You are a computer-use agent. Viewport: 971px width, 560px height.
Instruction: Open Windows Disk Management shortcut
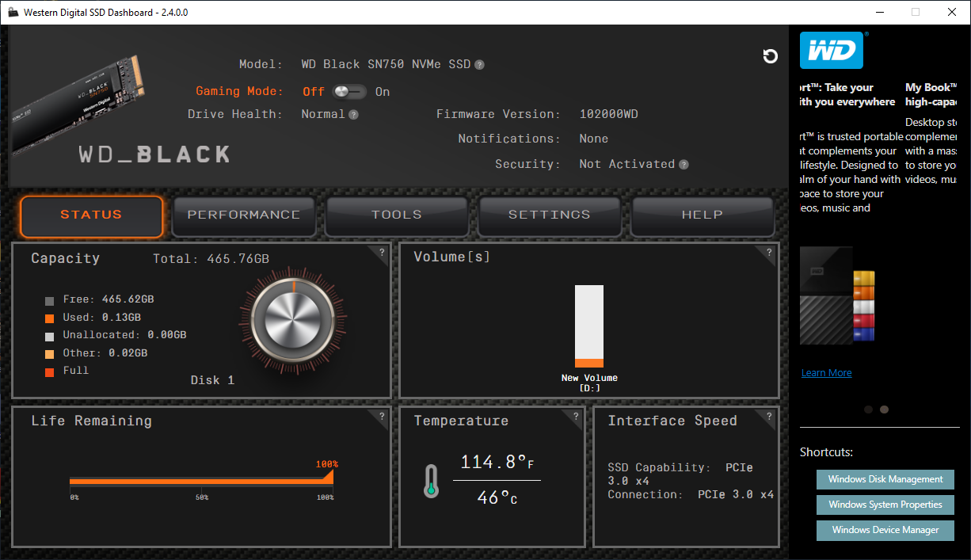[x=885, y=479]
